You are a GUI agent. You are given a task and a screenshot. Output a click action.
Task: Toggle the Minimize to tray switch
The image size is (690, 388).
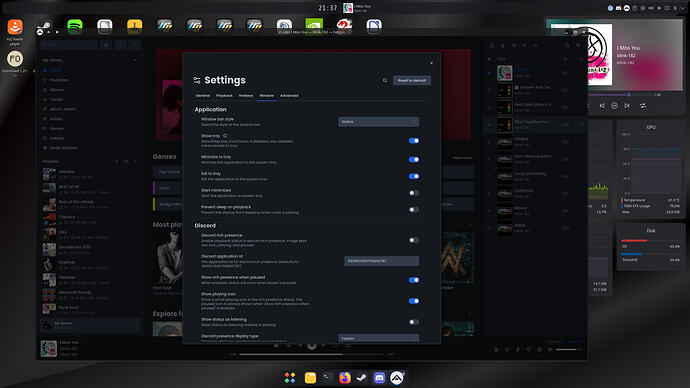414,160
